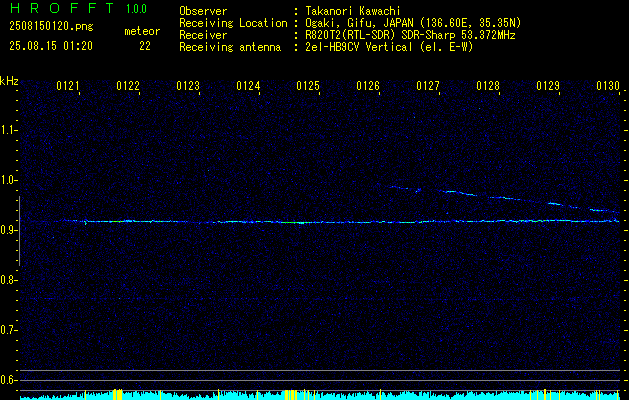
Task: Click the meteor count 22
Action: (145, 46)
